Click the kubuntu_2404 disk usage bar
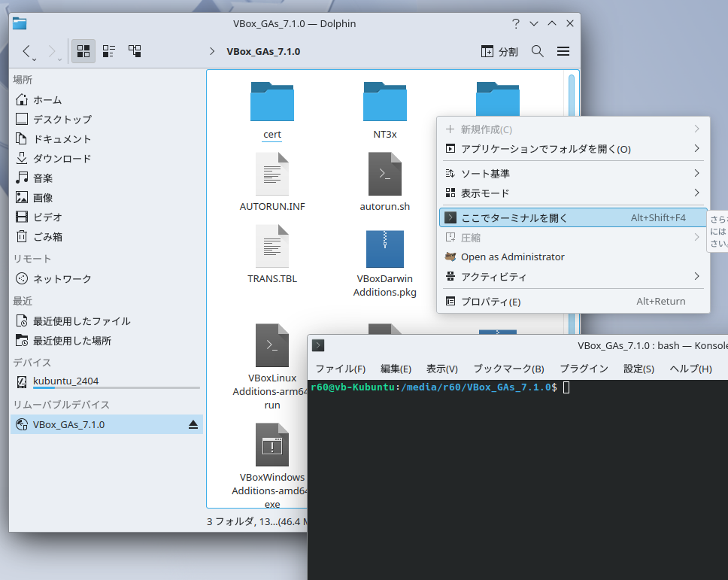 point(116,388)
